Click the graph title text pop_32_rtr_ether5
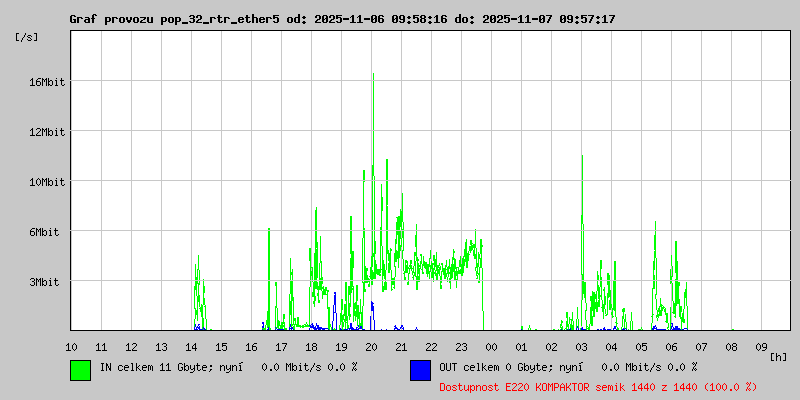800x400 pixels. click(220, 19)
